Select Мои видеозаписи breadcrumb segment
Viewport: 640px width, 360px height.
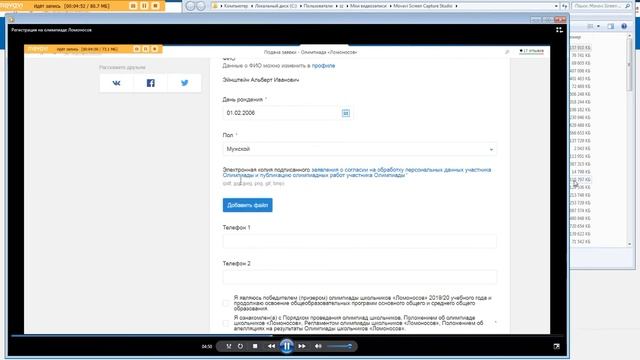click(368, 6)
